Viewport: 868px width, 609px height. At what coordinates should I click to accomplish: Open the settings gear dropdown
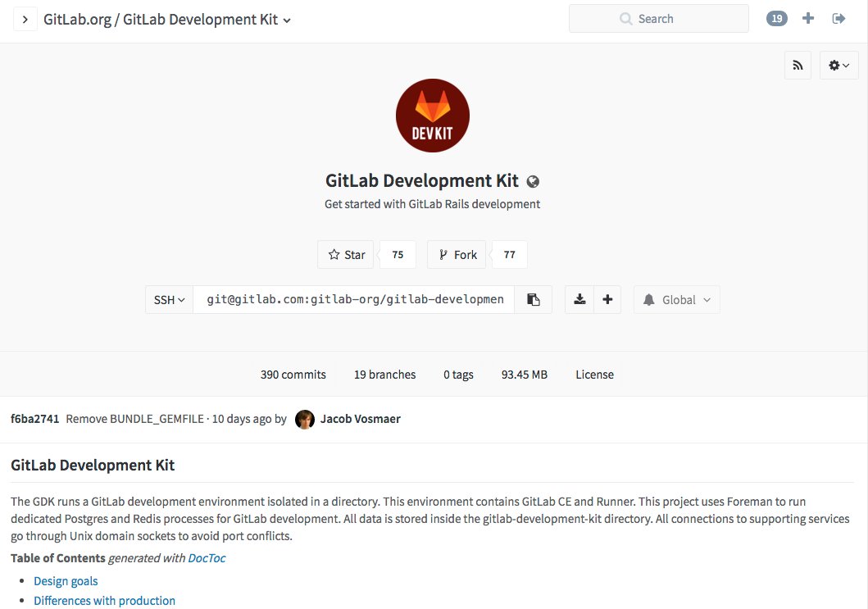tap(838, 66)
